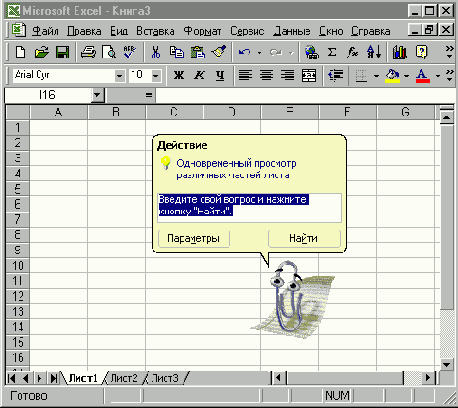Click the Параметры button

194,238
